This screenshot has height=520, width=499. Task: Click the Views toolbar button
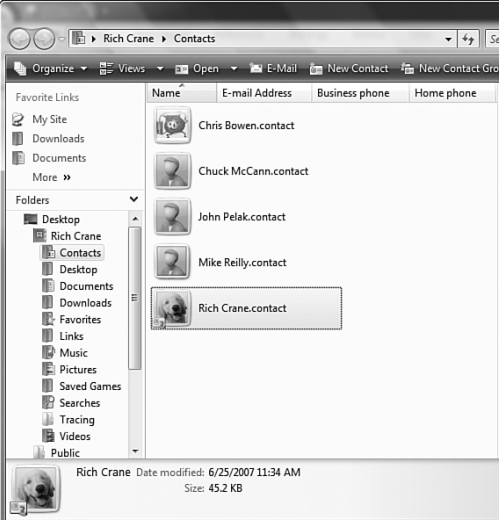(x=122, y=69)
